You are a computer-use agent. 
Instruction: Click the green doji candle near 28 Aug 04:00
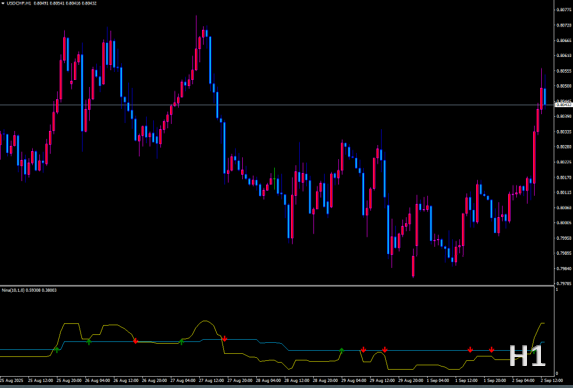[274, 179]
